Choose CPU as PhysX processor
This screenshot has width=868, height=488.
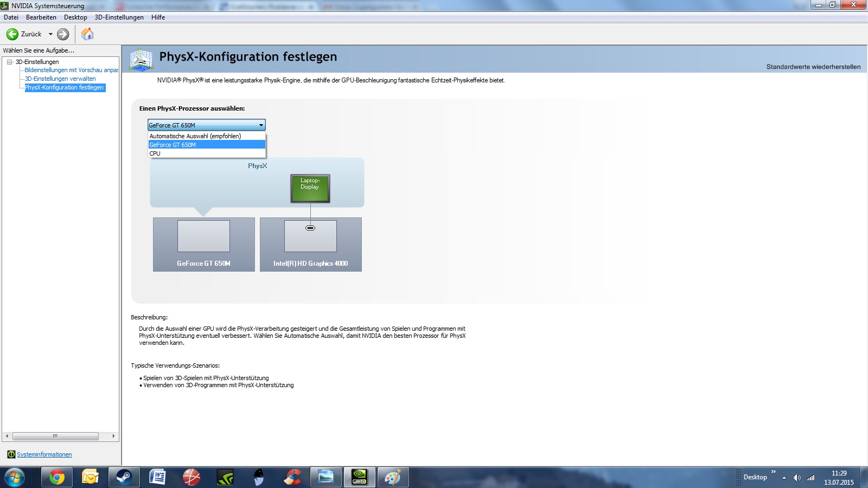coord(207,153)
